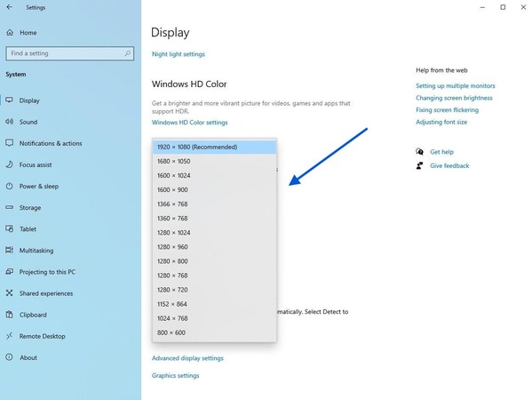Maximize the Settings window

click(x=503, y=7)
